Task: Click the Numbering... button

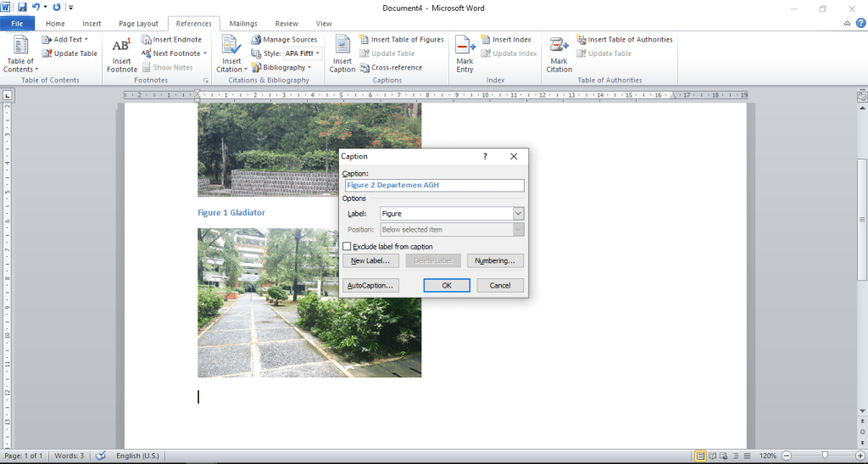Action: click(495, 261)
